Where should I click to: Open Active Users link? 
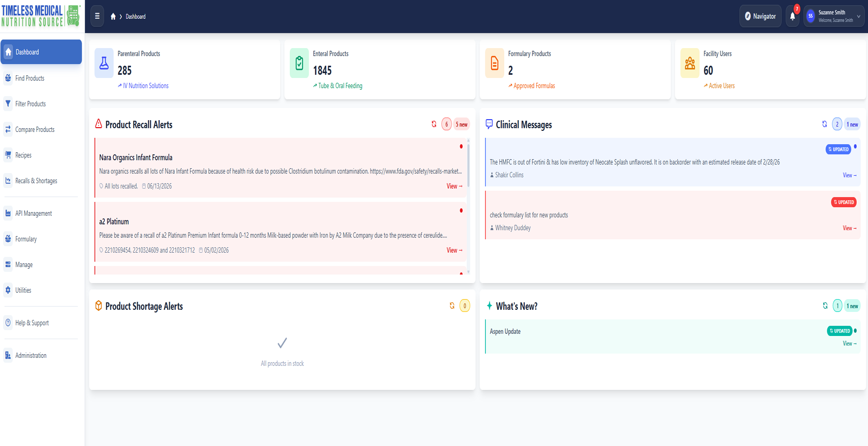pos(719,85)
